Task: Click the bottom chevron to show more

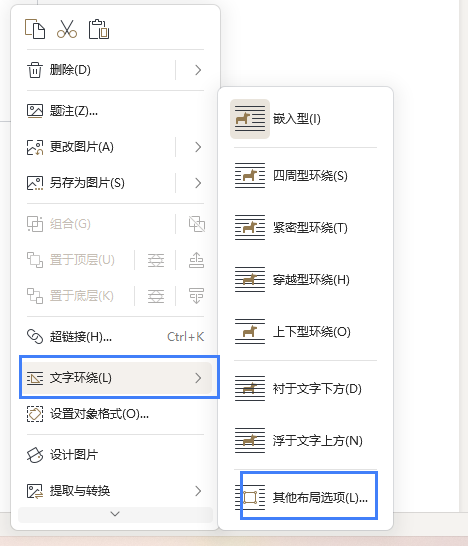Action: 115,514
